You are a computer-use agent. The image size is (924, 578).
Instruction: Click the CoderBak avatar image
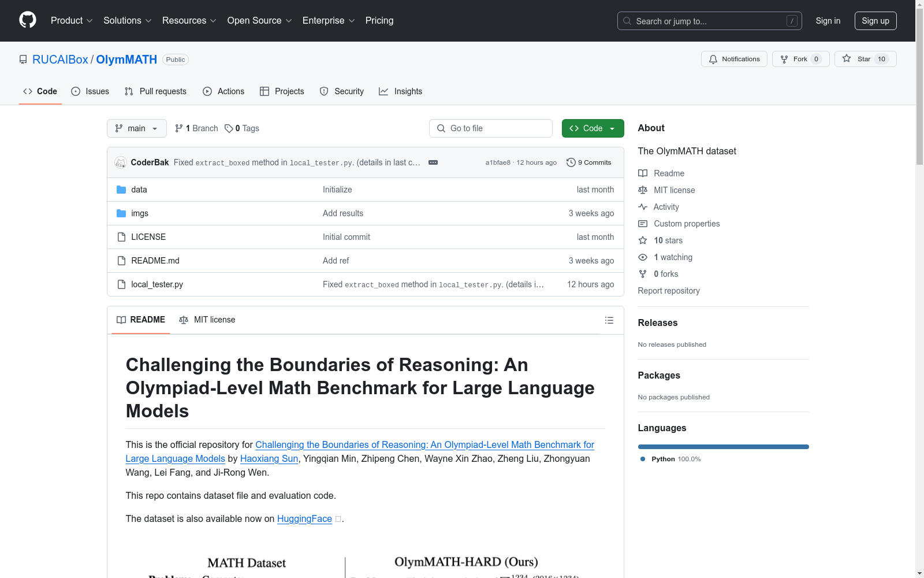point(121,162)
